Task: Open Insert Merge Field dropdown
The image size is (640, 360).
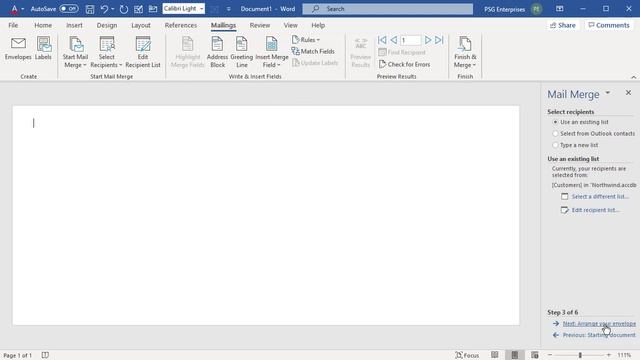Action: [271, 52]
